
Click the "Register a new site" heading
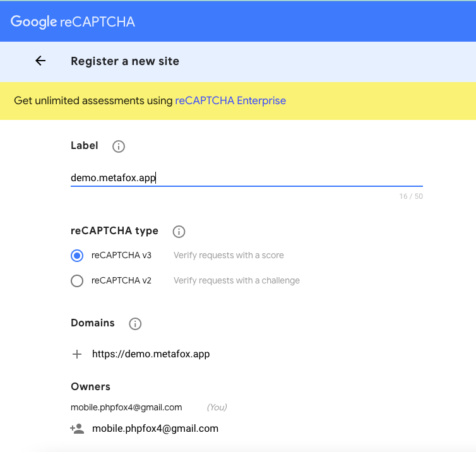[125, 61]
